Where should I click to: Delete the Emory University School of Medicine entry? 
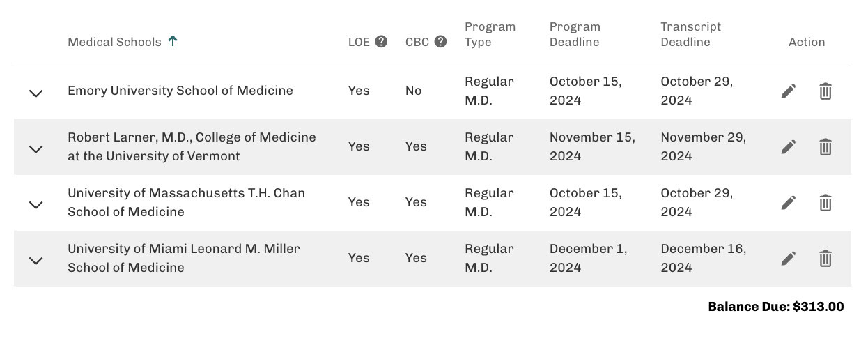point(825,91)
